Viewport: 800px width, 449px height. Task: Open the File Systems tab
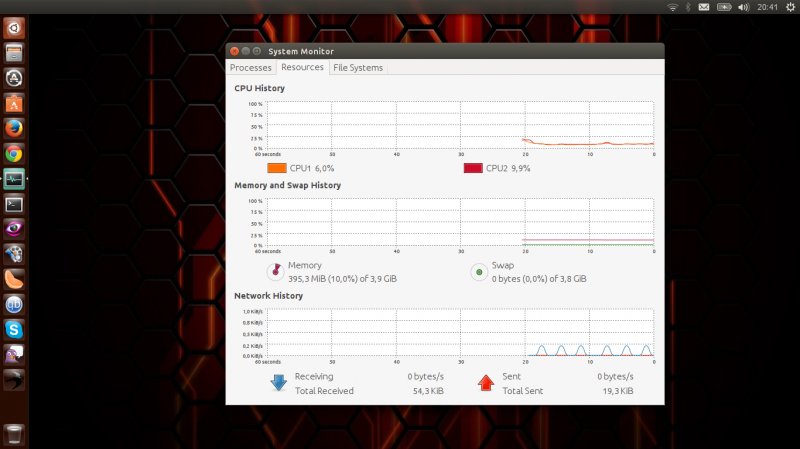point(358,68)
